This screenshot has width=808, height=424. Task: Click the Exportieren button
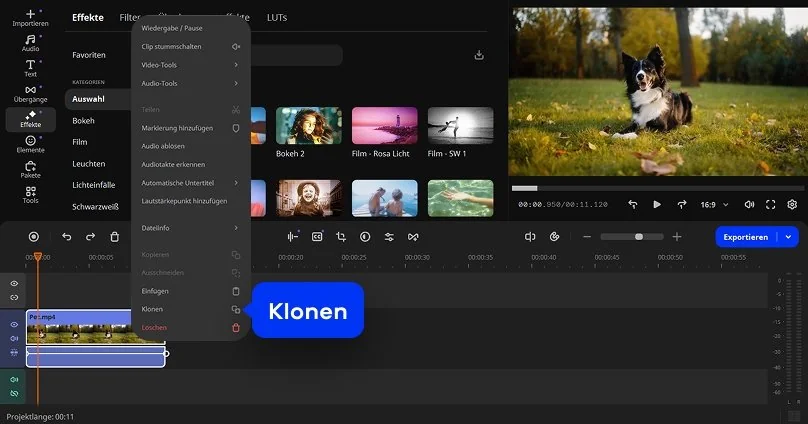(x=746, y=237)
